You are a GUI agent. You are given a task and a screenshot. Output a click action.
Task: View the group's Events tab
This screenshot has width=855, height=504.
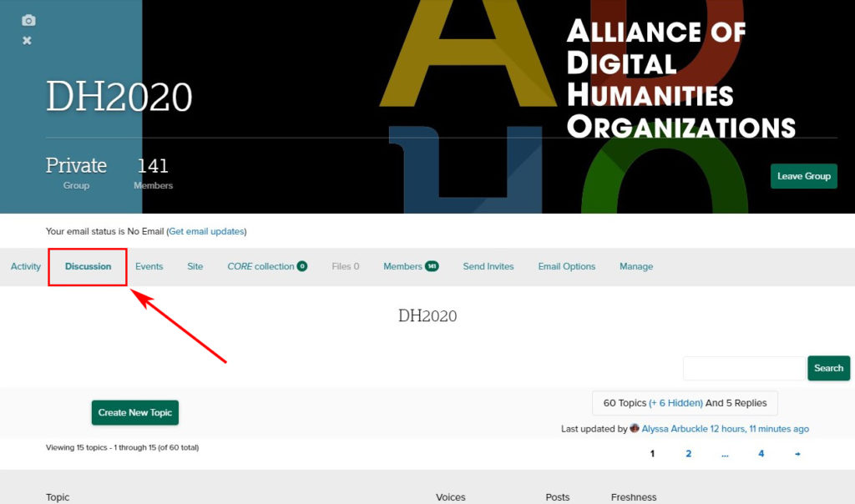[149, 265]
